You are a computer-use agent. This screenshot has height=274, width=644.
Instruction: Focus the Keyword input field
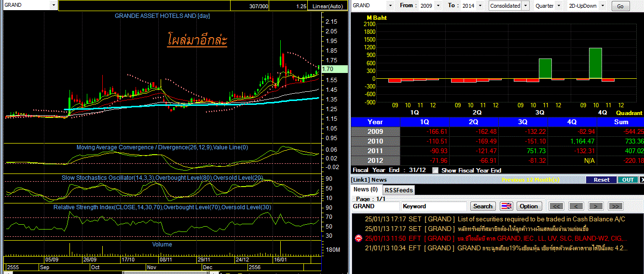435,206
